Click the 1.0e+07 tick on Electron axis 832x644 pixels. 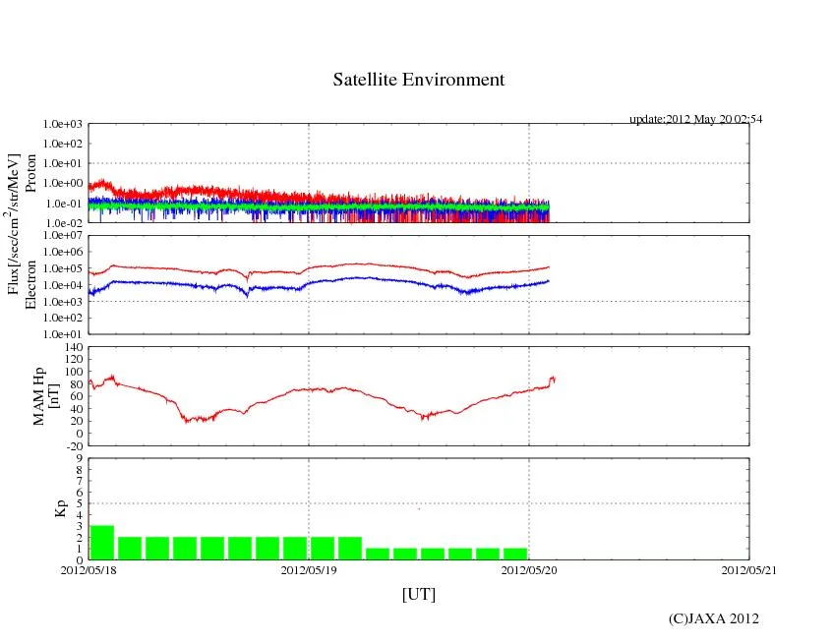pos(62,236)
